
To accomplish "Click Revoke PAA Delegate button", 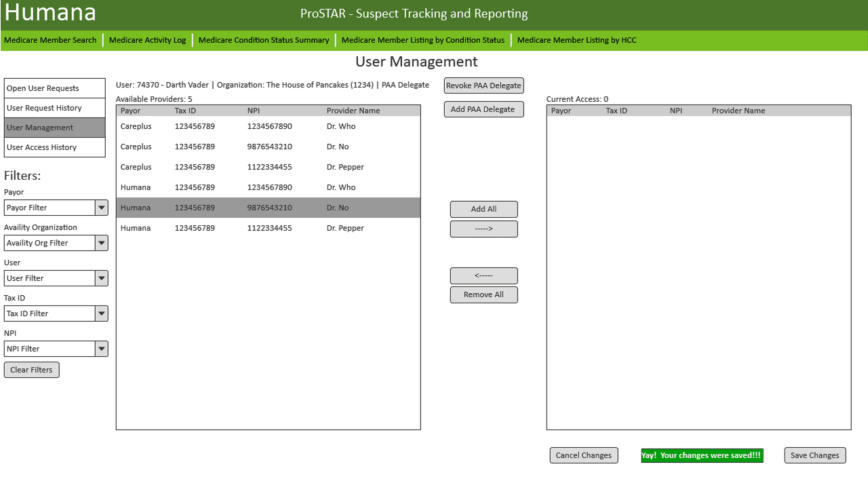I will pyautogui.click(x=484, y=85).
